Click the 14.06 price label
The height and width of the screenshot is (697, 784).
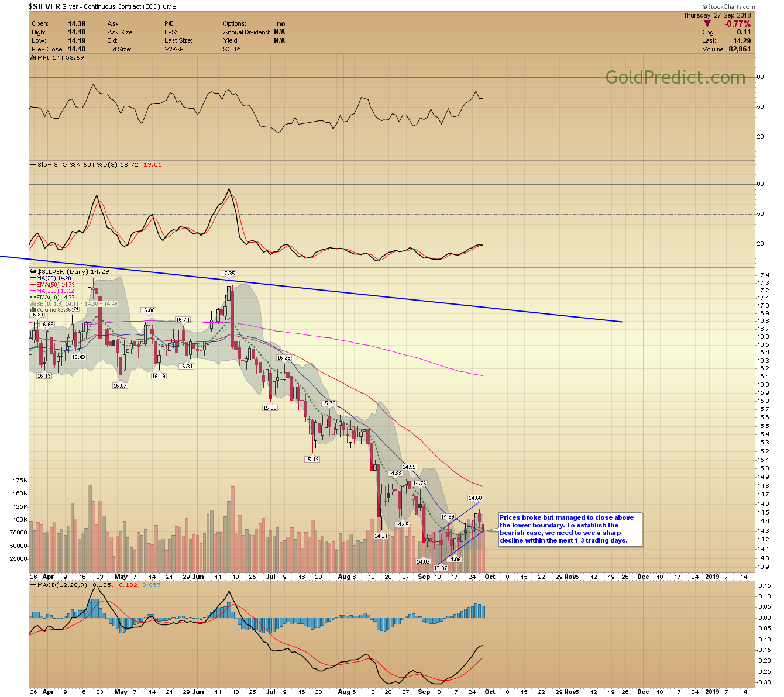point(454,560)
